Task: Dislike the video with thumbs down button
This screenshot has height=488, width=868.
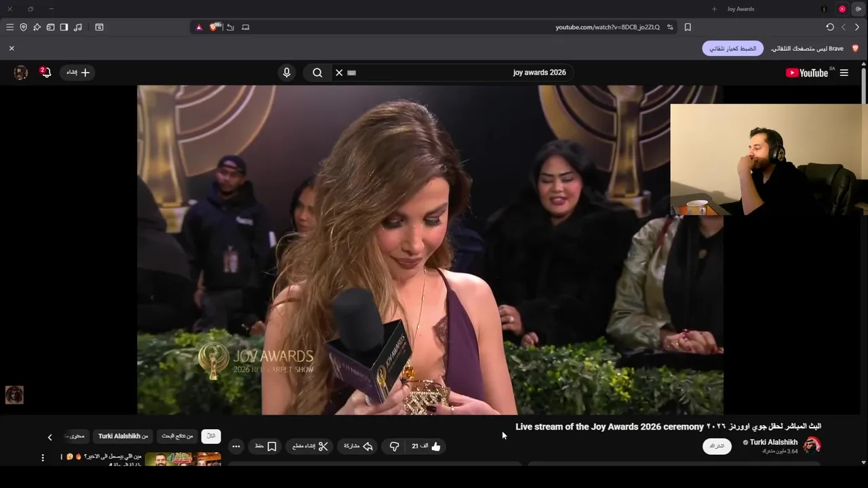Action: (394, 446)
